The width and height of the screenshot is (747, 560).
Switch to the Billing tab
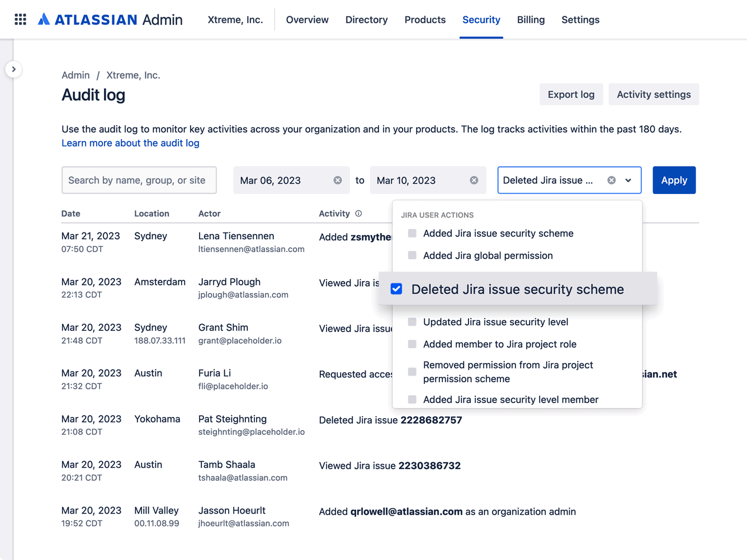point(531,20)
